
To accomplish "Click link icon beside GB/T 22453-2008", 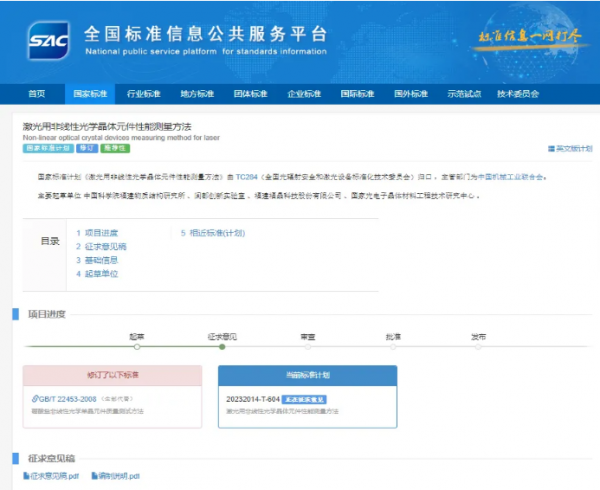I will (34, 399).
